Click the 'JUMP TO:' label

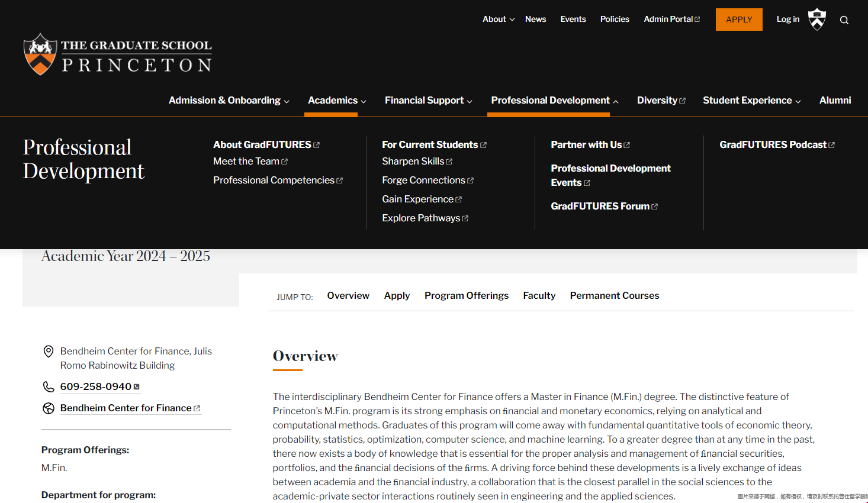(x=295, y=297)
